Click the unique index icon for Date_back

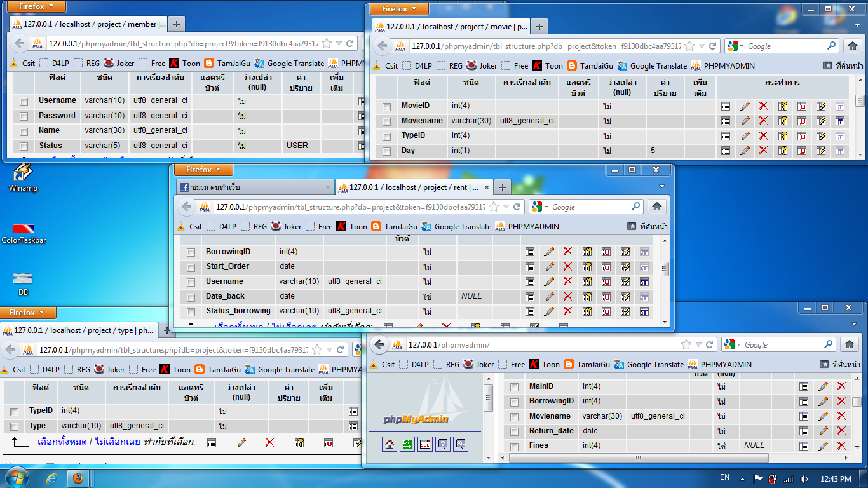point(606,297)
